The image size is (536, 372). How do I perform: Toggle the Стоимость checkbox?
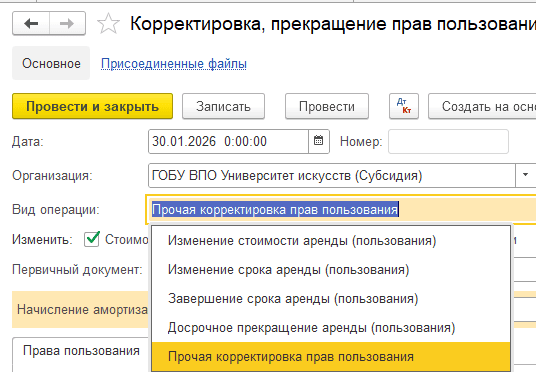coord(92,239)
